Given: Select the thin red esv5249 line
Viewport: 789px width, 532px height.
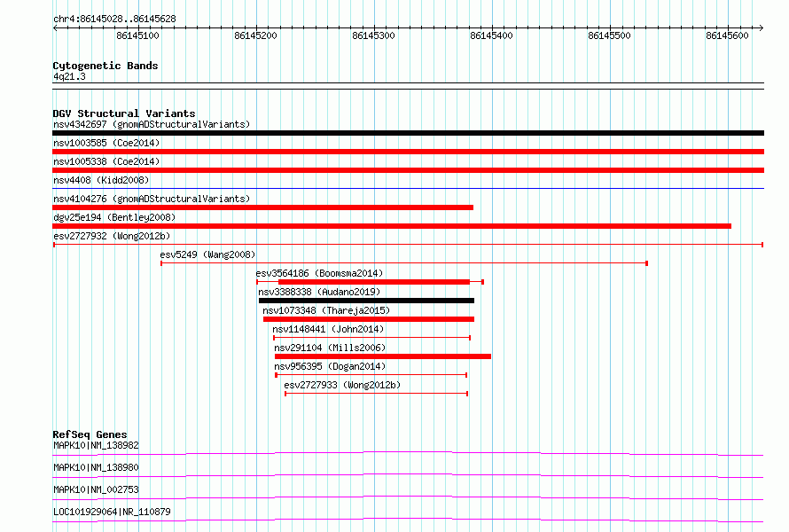Looking at the screenshot, I should point(404,263).
